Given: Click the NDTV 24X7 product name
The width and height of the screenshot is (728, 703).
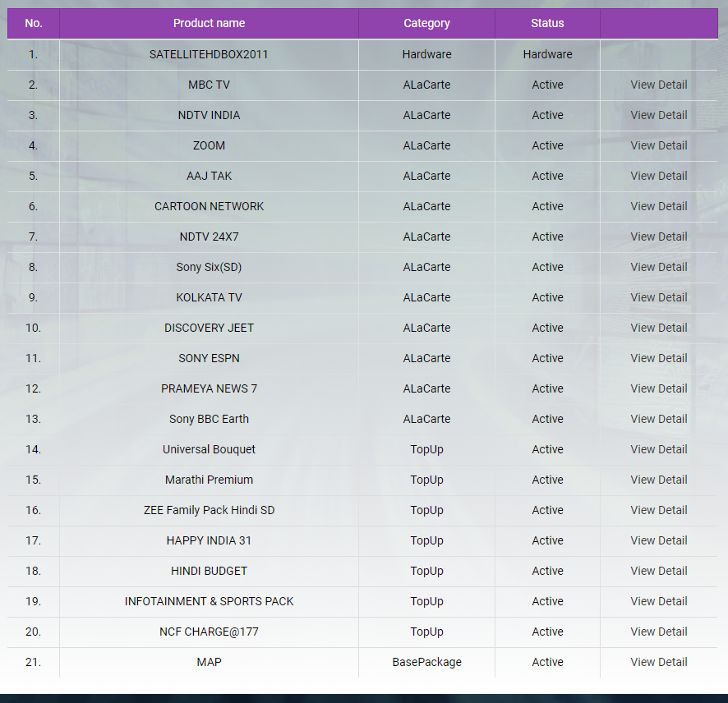Looking at the screenshot, I should (209, 237).
